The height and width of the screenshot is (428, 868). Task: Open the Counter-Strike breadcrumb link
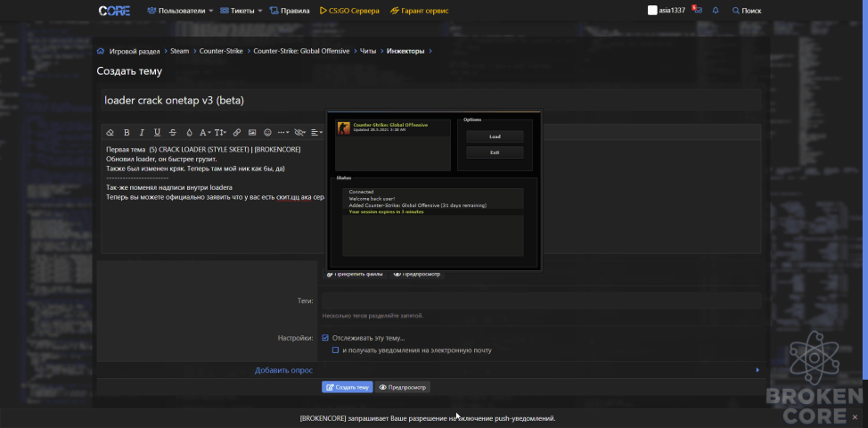click(221, 51)
